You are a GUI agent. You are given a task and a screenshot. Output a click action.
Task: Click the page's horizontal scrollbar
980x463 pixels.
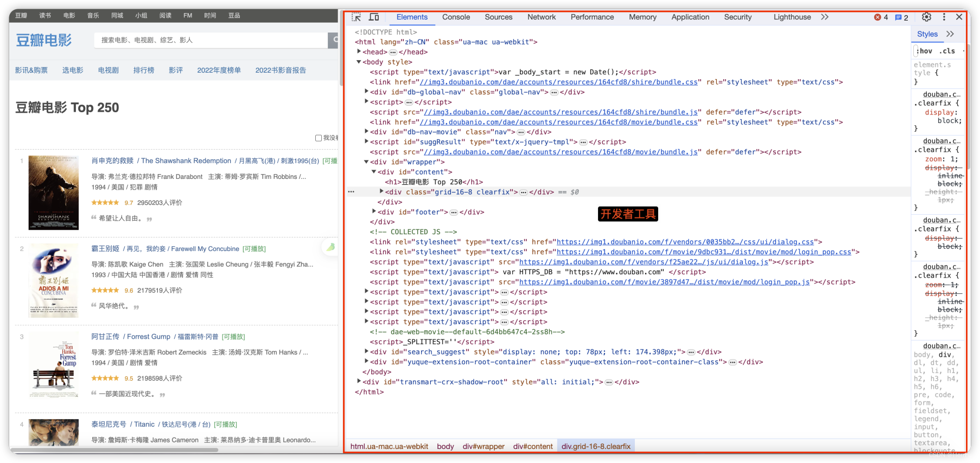[115, 450]
